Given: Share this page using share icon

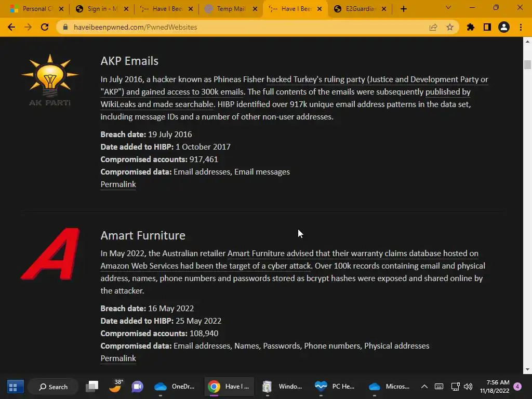Looking at the screenshot, I should click(x=433, y=27).
